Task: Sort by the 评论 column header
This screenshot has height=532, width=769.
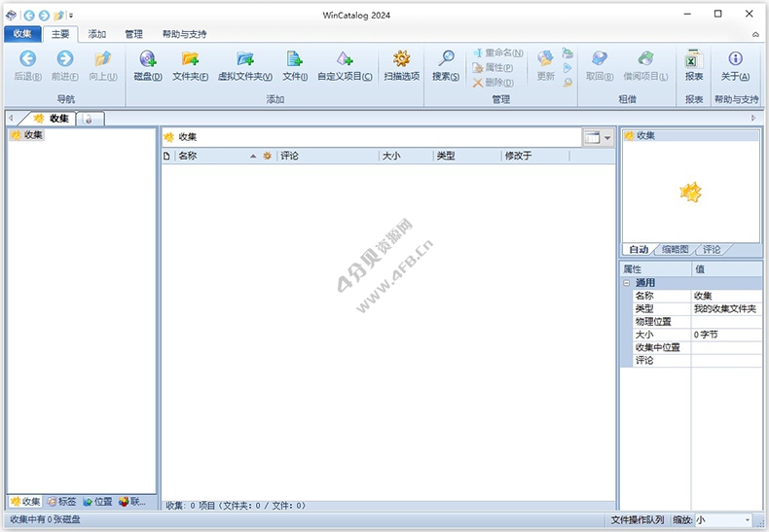Action: click(328, 156)
